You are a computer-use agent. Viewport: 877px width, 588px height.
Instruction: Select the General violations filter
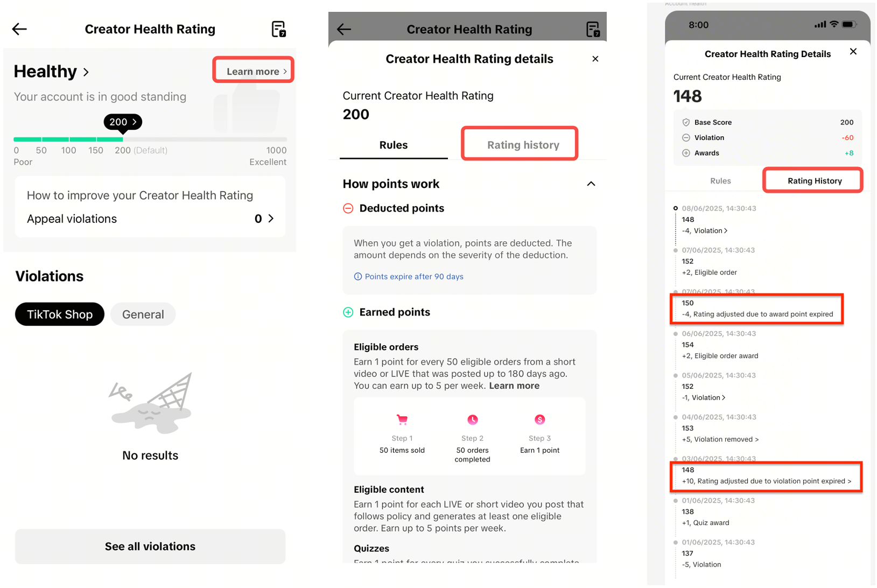[x=143, y=314]
